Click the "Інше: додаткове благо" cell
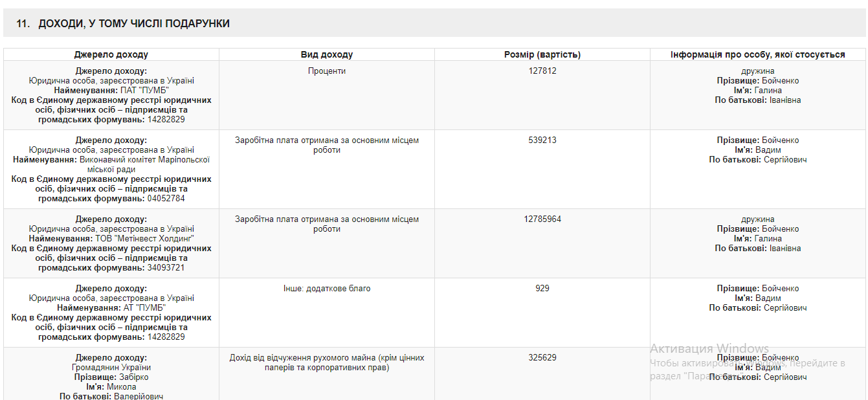Screen dimensions: 868x400 coord(327,289)
